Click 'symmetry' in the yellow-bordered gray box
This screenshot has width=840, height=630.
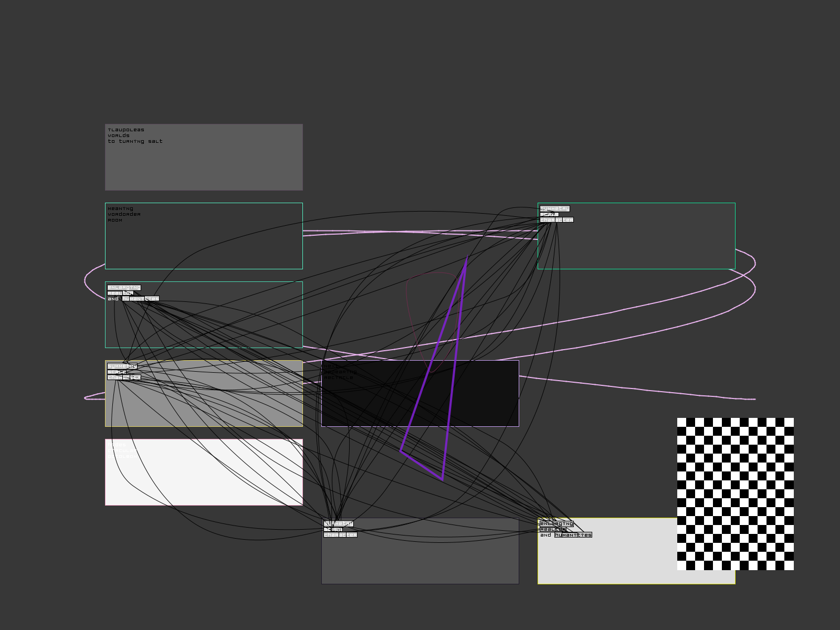(x=122, y=366)
